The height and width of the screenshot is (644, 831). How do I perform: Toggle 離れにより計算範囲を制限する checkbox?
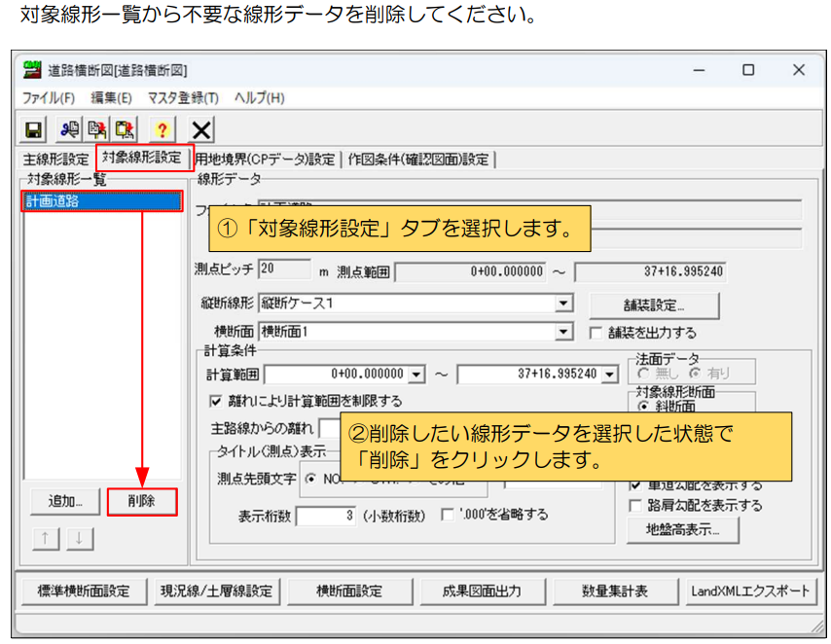pyautogui.click(x=216, y=401)
